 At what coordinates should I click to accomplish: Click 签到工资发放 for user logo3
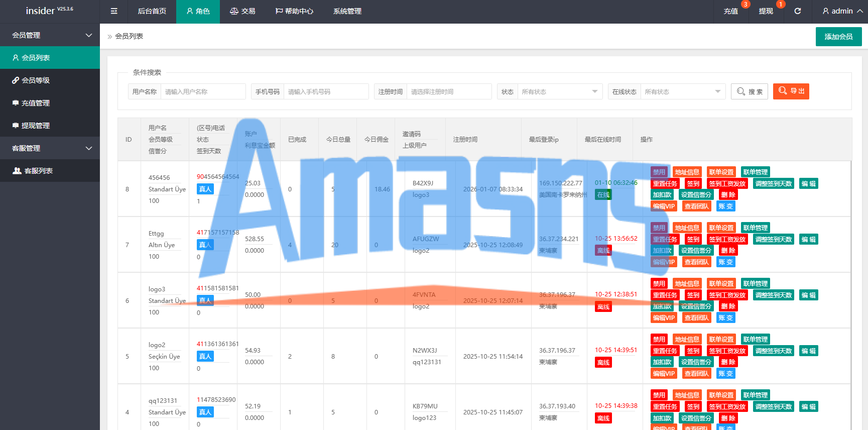click(727, 295)
